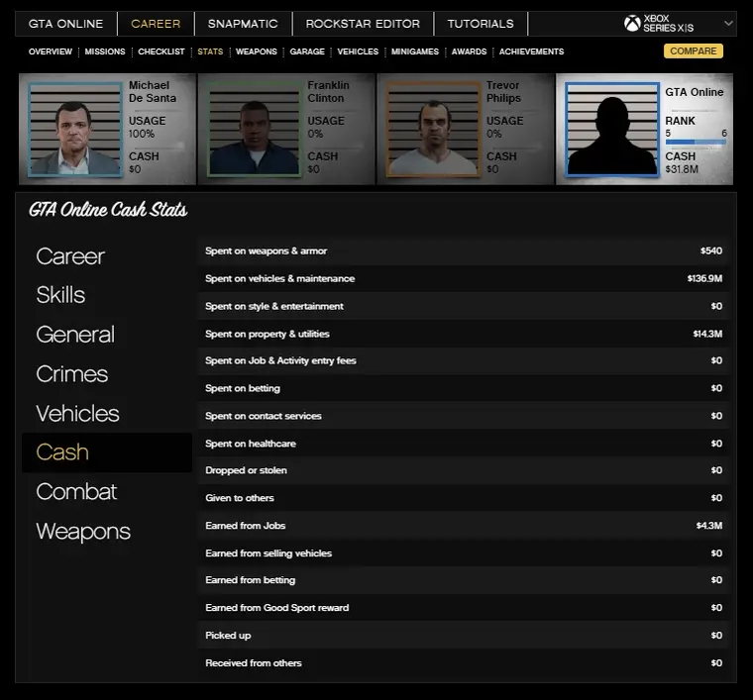Select Trevor Philips' mugshot portrait
Viewport: 753px width, 700px height.
click(432, 130)
